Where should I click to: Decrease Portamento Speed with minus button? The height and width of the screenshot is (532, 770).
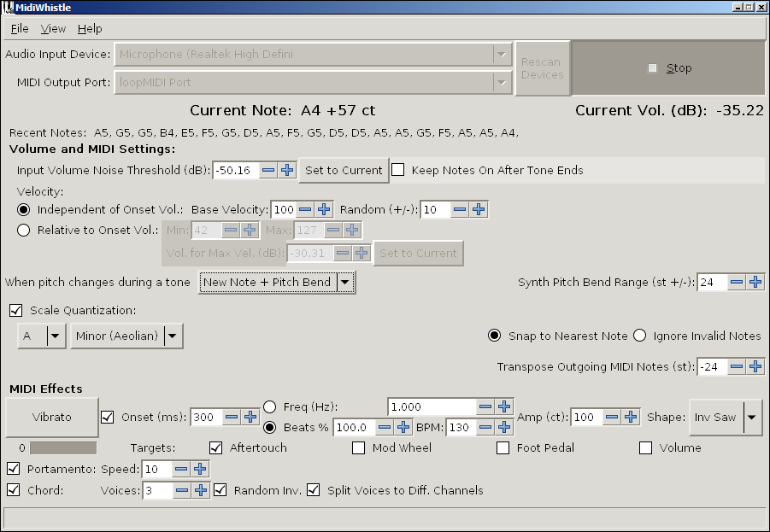pyautogui.click(x=181, y=469)
